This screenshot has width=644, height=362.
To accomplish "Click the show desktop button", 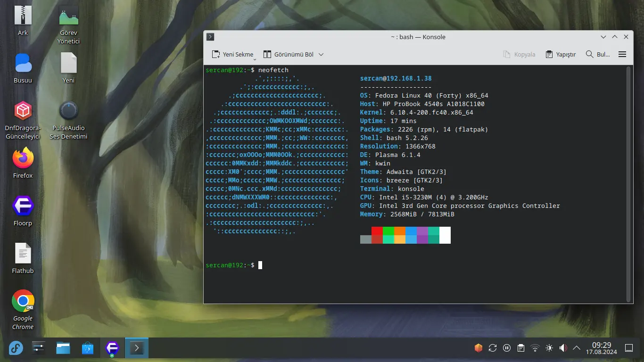I will pos(629,348).
